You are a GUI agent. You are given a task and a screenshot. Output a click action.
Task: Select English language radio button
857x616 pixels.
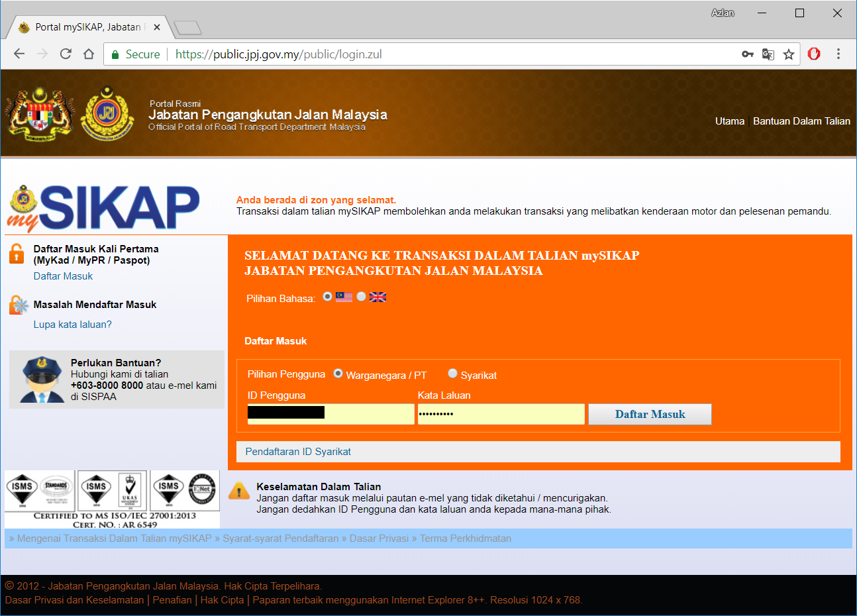tap(361, 297)
